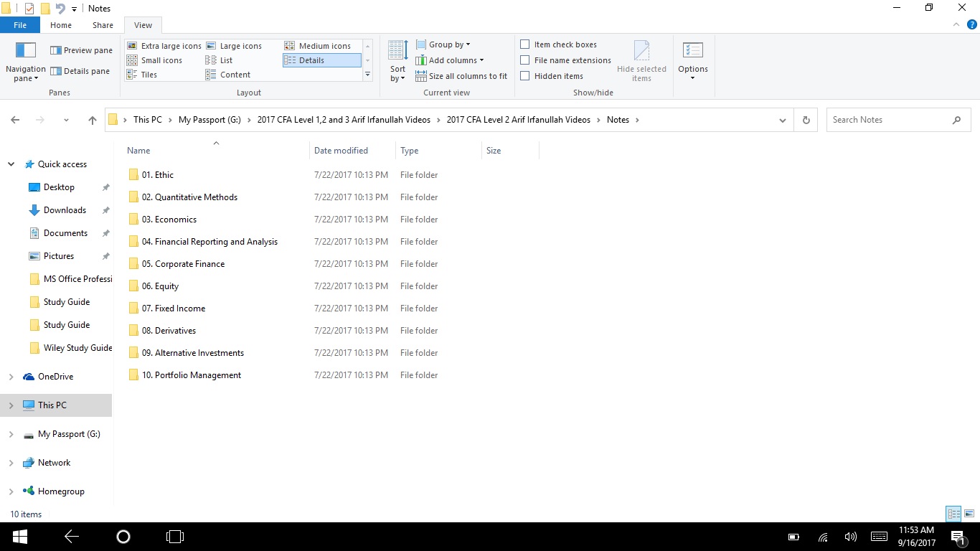This screenshot has height=551, width=980.
Task: Switch layout to Small icons
Action: coord(154,60)
